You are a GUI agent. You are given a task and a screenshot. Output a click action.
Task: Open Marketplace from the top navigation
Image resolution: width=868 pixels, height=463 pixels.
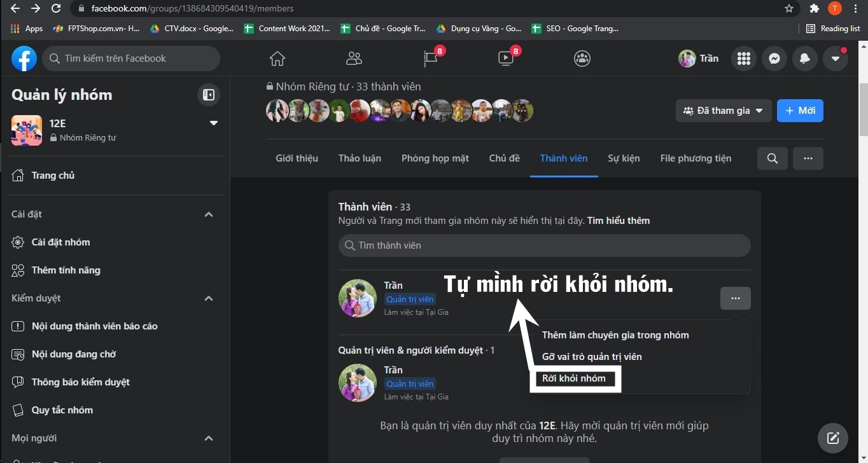430,59
